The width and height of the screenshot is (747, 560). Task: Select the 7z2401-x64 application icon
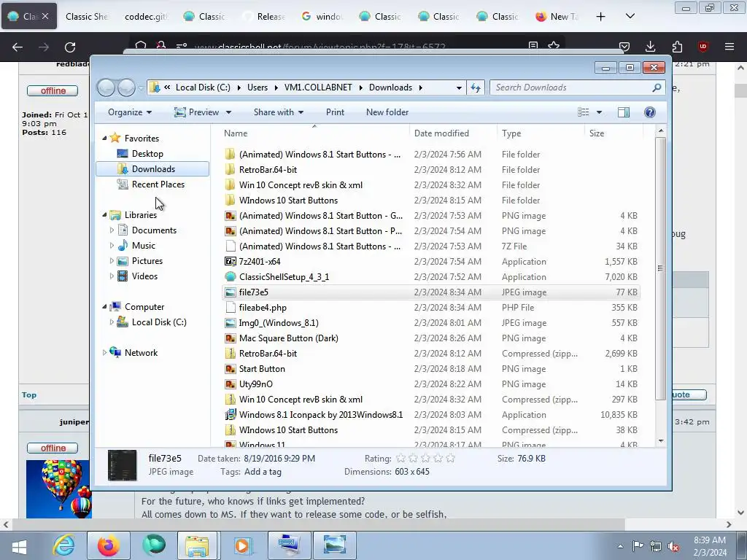click(230, 262)
